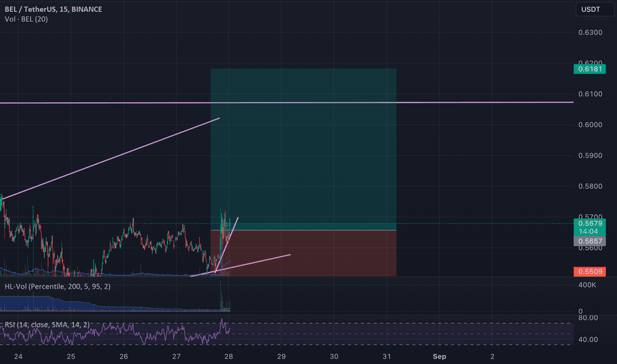Click the 26 date label on time axis
Viewport: 617px width, 364px height.
click(x=124, y=357)
